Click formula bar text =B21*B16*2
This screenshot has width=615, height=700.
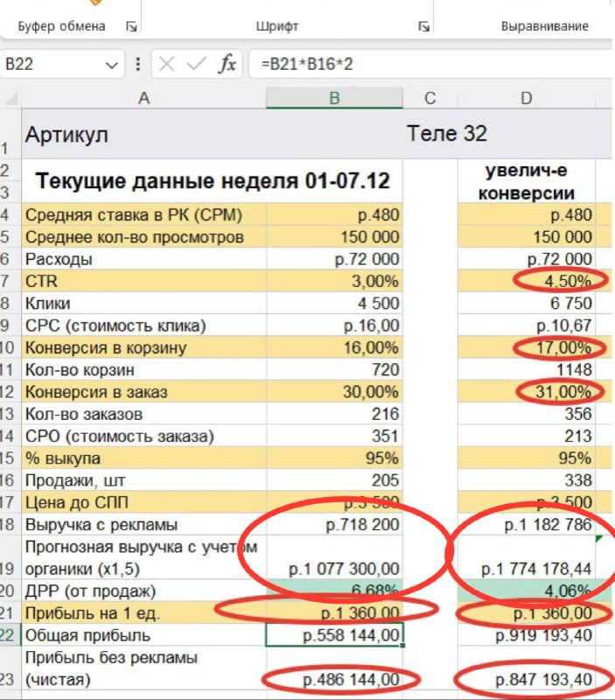coord(302,65)
